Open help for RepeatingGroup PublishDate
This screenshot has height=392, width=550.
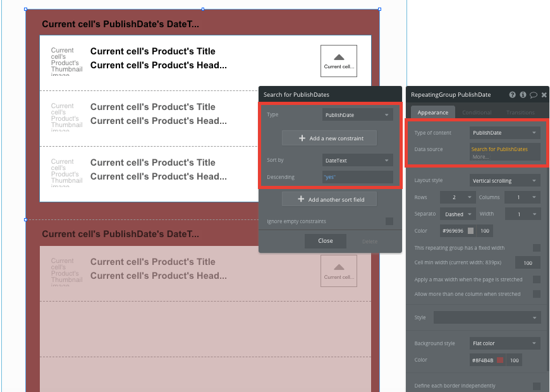[x=513, y=95]
